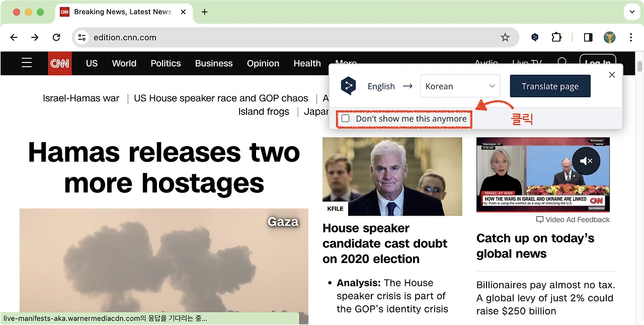Screen dimensions: 644x325
Task: Click the English source language label
Action: point(381,86)
